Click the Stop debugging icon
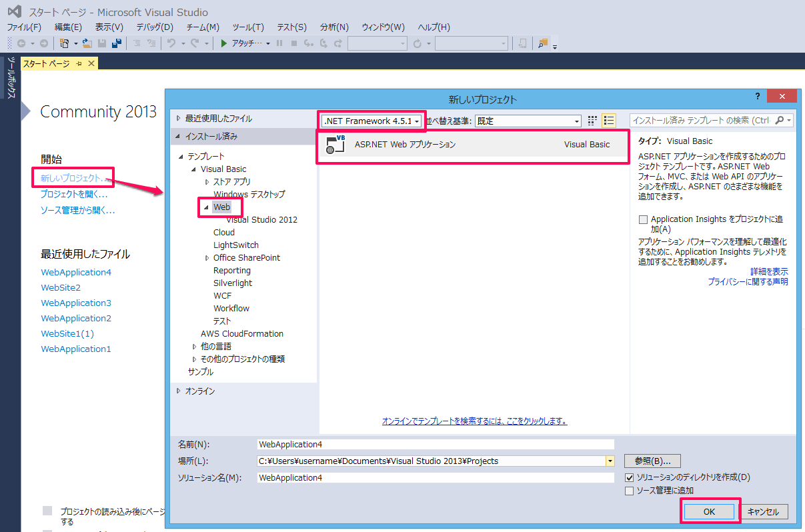The width and height of the screenshot is (805, 532). point(293,43)
